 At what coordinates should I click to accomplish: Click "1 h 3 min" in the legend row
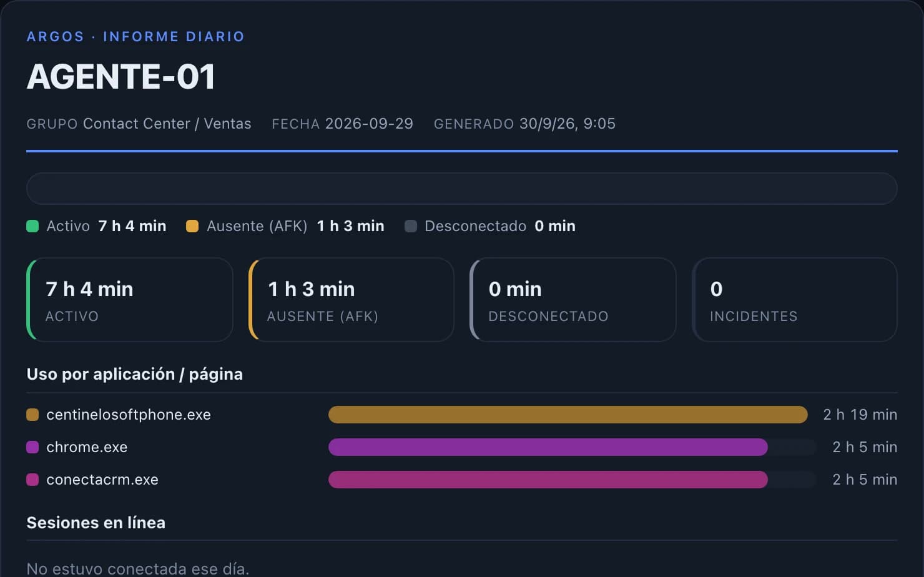351,226
